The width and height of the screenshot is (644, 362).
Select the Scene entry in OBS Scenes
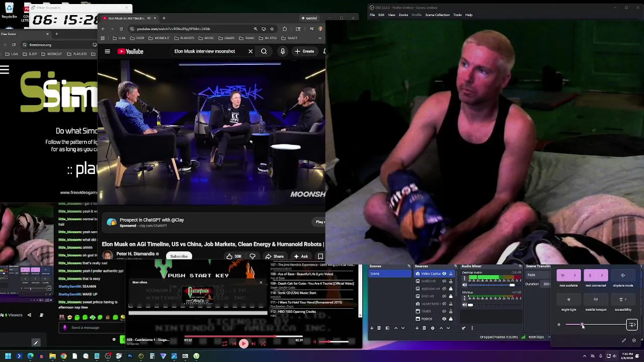tap(390, 274)
